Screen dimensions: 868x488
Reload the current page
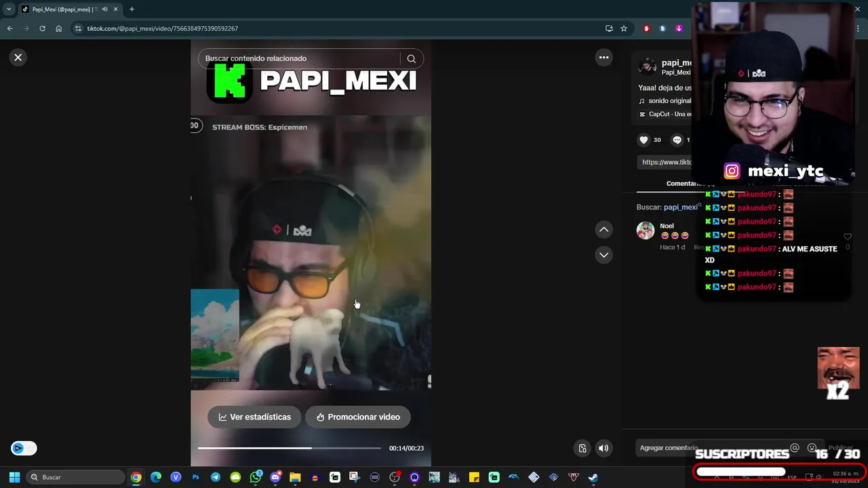[x=42, y=28]
